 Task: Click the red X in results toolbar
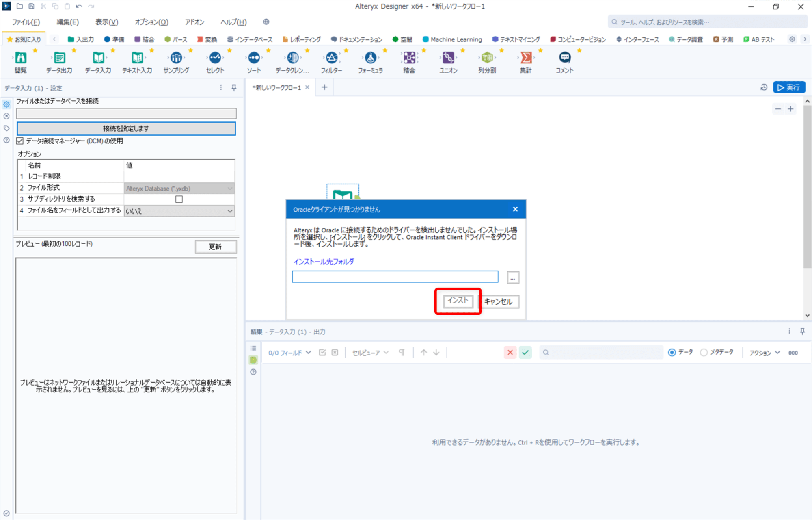pyautogui.click(x=510, y=352)
